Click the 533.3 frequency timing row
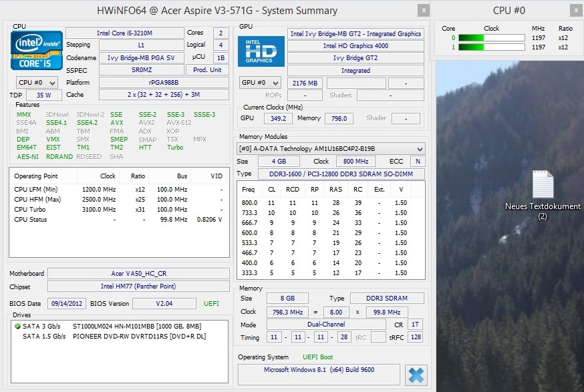 [330, 242]
